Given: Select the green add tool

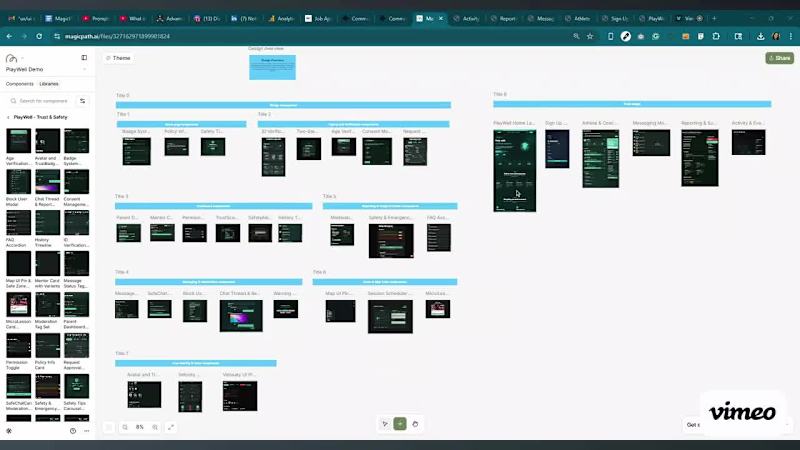Looking at the screenshot, I should 400,424.
